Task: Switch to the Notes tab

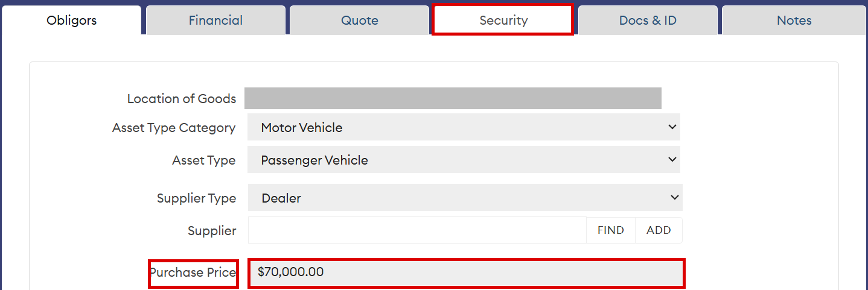Action: coord(794,20)
